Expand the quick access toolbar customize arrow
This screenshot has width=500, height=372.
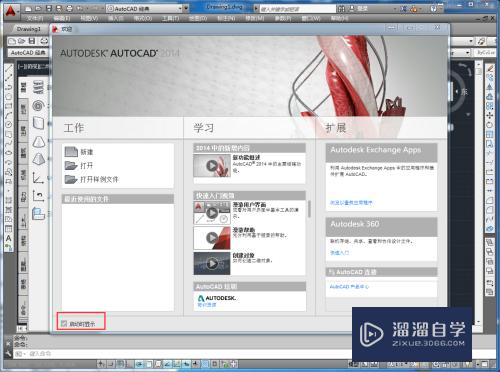pos(187,8)
